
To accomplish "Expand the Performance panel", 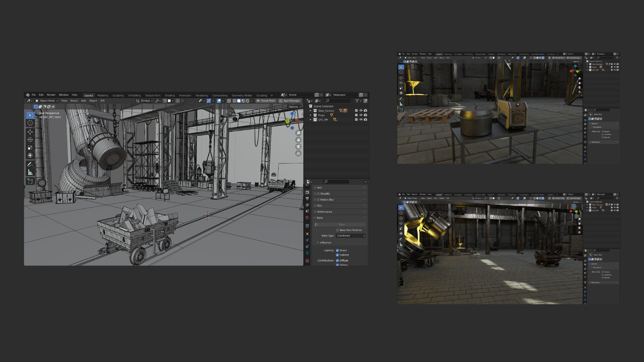I will (x=324, y=212).
